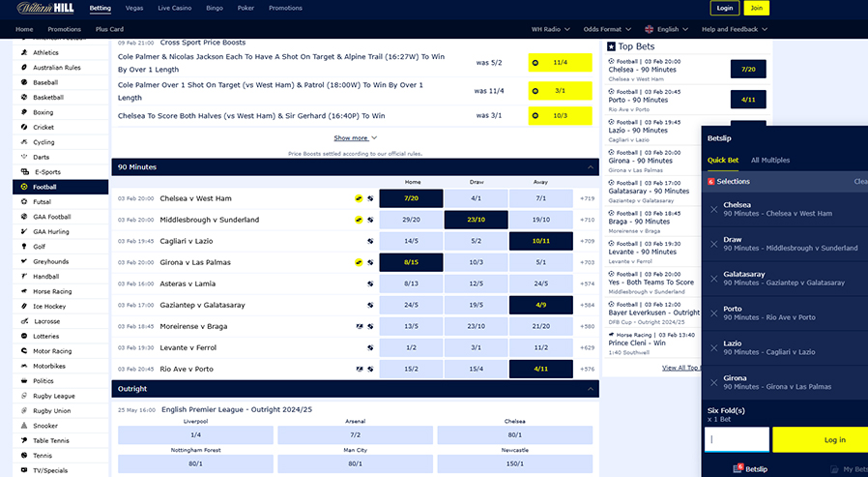Collapse the Outright section
868x477 pixels.
click(591, 389)
